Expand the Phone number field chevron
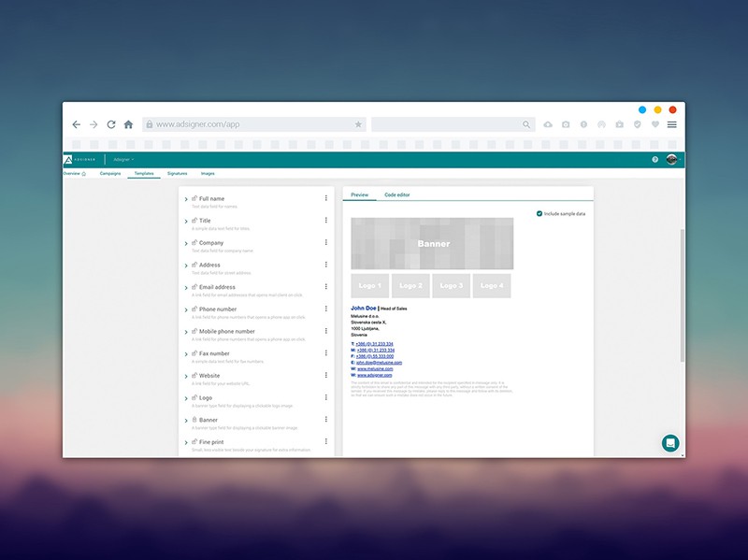The image size is (748, 560). pos(186,310)
